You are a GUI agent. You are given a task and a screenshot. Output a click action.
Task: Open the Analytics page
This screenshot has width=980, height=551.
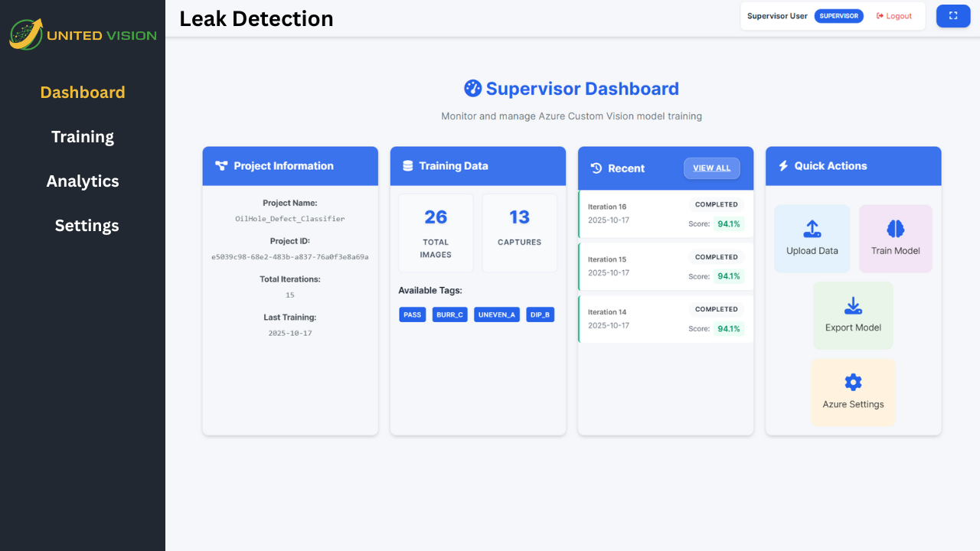tap(83, 181)
